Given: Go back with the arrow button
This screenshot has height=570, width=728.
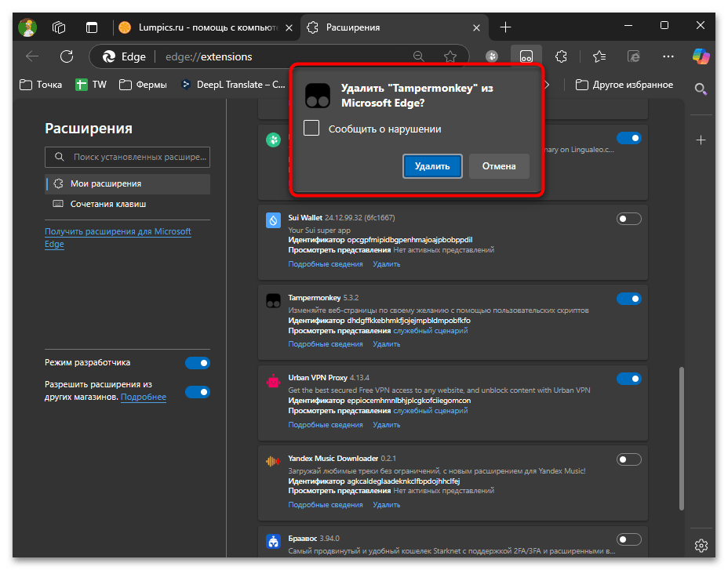Looking at the screenshot, I should coord(32,56).
